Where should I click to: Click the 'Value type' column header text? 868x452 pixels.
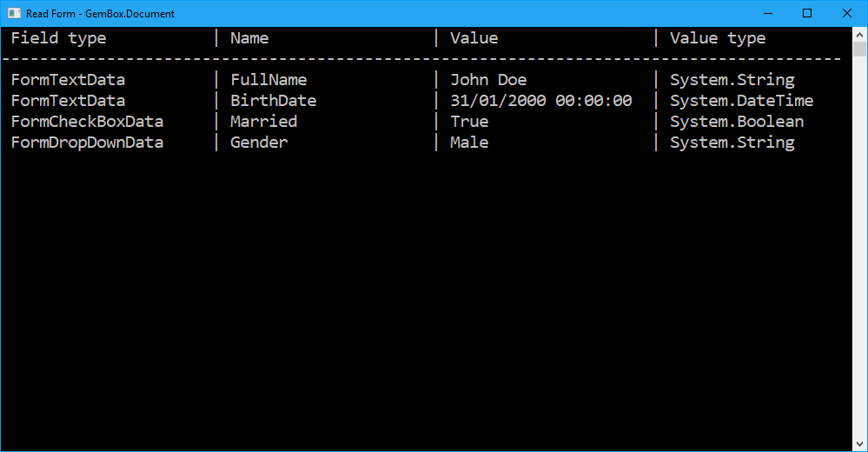click(x=718, y=38)
